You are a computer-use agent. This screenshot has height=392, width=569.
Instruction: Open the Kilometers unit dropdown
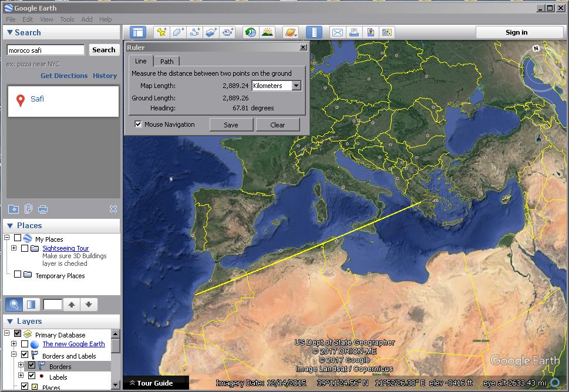tap(297, 86)
